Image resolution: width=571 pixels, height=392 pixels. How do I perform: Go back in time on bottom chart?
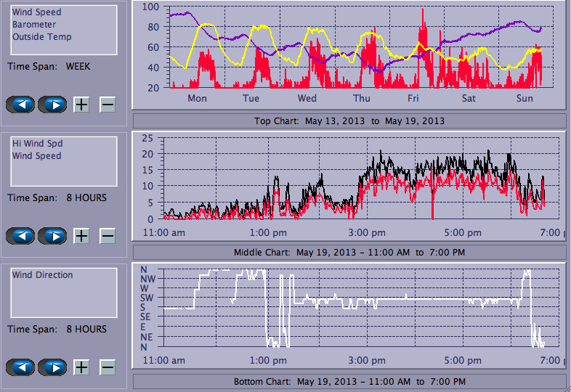pyautogui.click(x=20, y=367)
